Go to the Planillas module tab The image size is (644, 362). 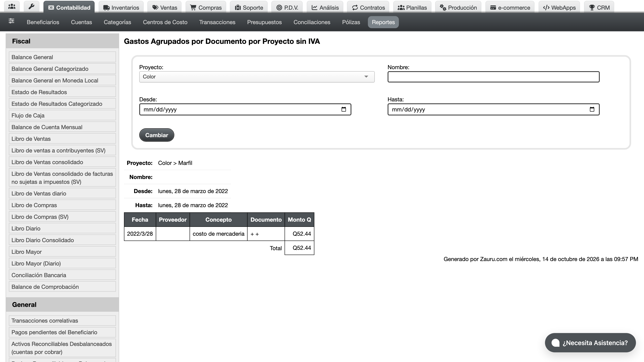[x=412, y=7]
